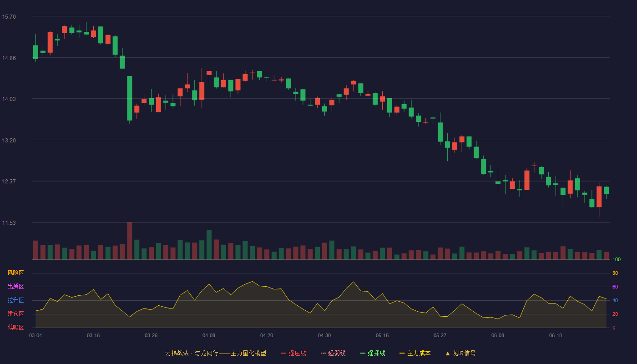637x364 pixels.
Task: Click the 06-08 date label
Action: coord(498,335)
